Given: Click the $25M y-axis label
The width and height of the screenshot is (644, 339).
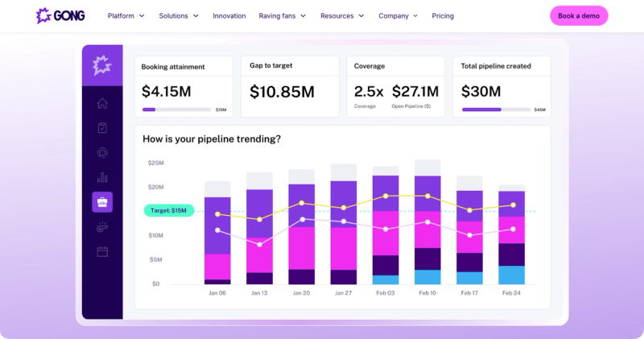Looking at the screenshot, I should (155, 163).
